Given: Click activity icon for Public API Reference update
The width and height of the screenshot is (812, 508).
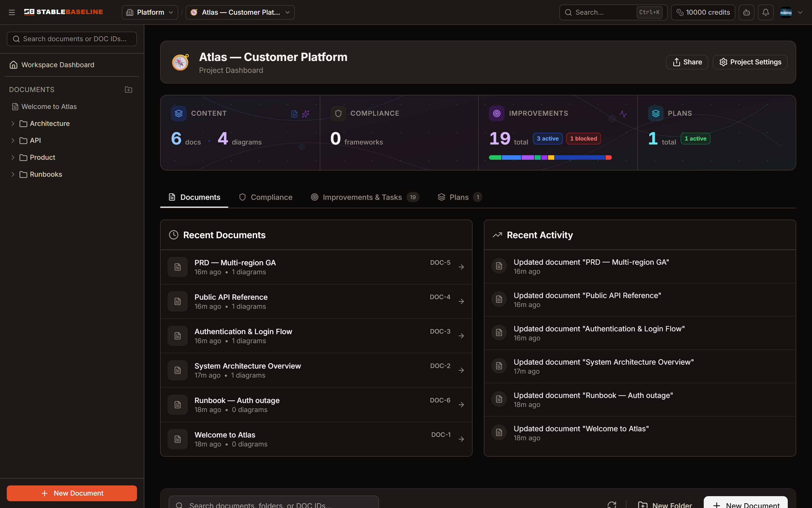Looking at the screenshot, I should 499,299.
